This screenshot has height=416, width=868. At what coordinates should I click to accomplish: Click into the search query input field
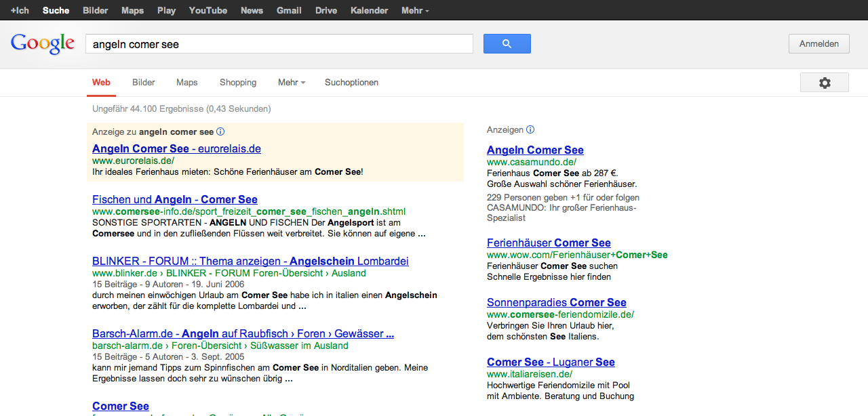coord(278,44)
